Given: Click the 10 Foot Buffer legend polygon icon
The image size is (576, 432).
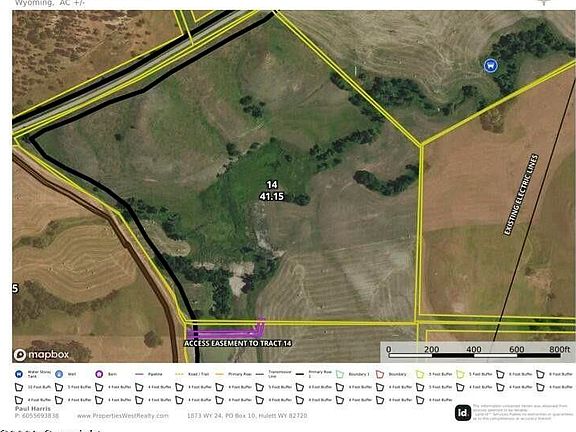Looking at the screenshot, I should coord(19,387).
